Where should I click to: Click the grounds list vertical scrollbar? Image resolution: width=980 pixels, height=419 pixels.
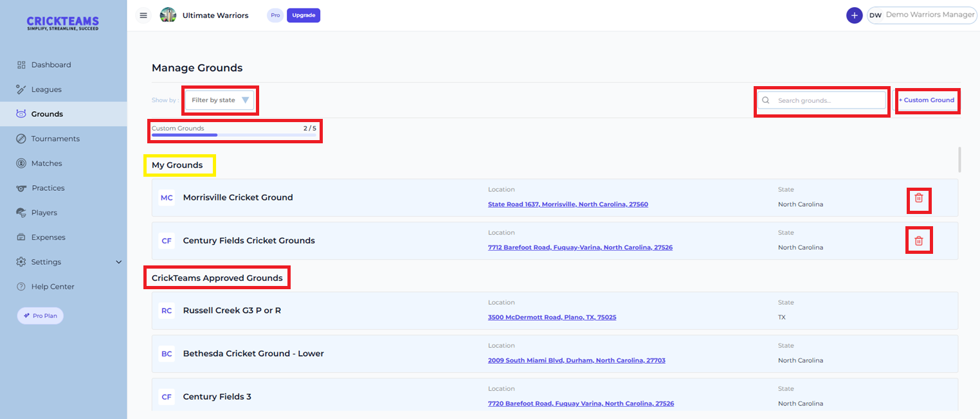click(959, 160)
